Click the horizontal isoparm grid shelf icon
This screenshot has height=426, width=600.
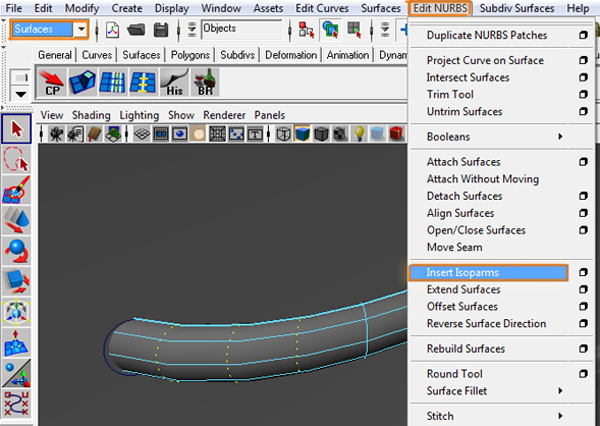coord(143,82)
